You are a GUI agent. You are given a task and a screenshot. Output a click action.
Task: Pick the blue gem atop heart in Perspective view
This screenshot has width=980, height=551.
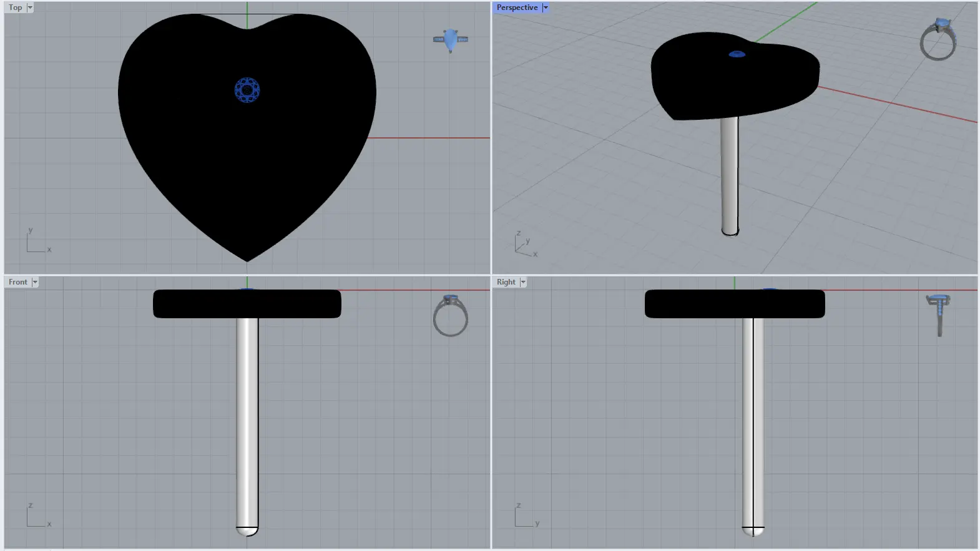[x=737, y=54]
